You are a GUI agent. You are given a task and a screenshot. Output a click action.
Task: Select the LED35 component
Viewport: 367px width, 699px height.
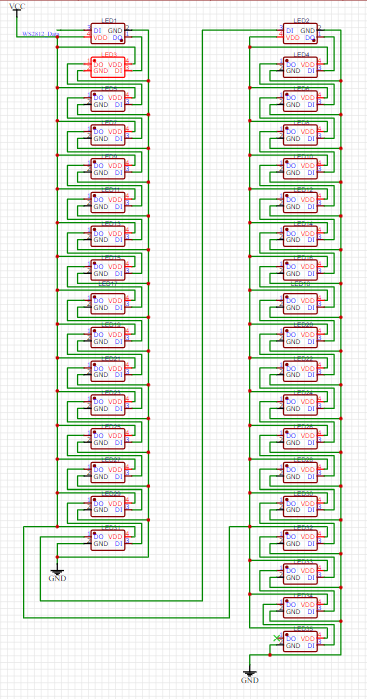[301, 641]
